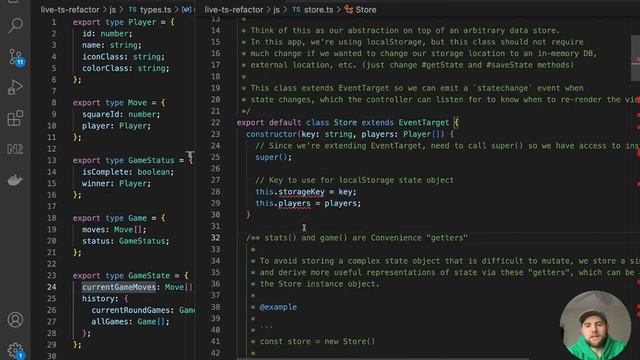The height and width of the screenshot is (360, 640).
Task: Click the 'super();' call on line 25
Action: tap(273, 157)
